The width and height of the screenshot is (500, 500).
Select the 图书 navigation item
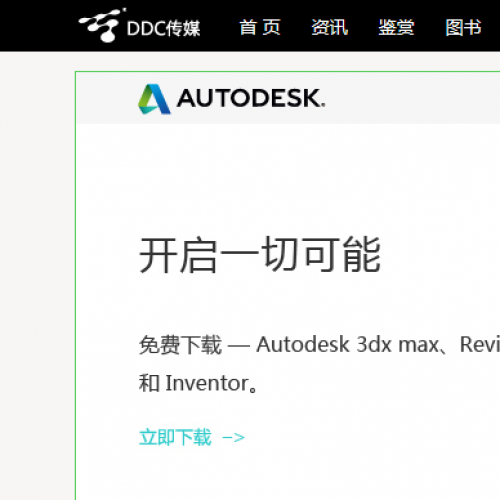[463, 27]
